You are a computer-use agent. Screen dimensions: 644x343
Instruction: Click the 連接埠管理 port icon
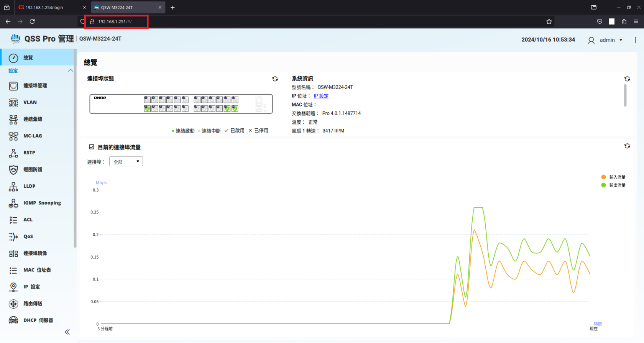(13, 86)
